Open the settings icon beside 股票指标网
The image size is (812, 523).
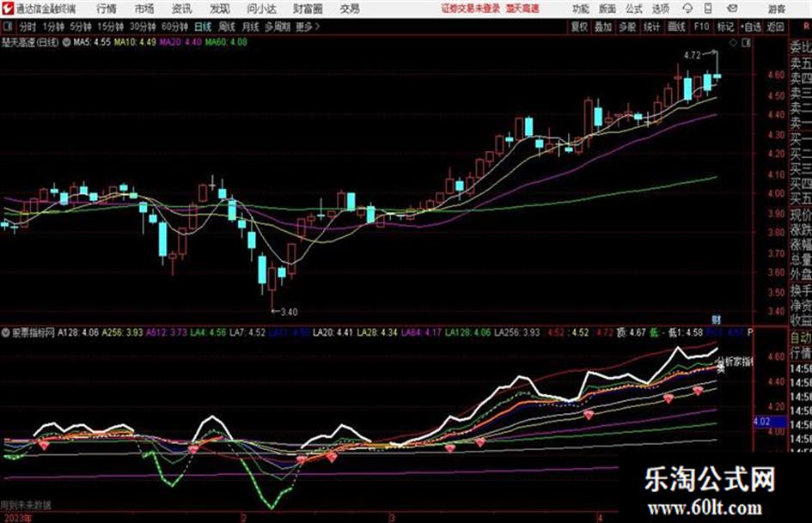[6, 332]
